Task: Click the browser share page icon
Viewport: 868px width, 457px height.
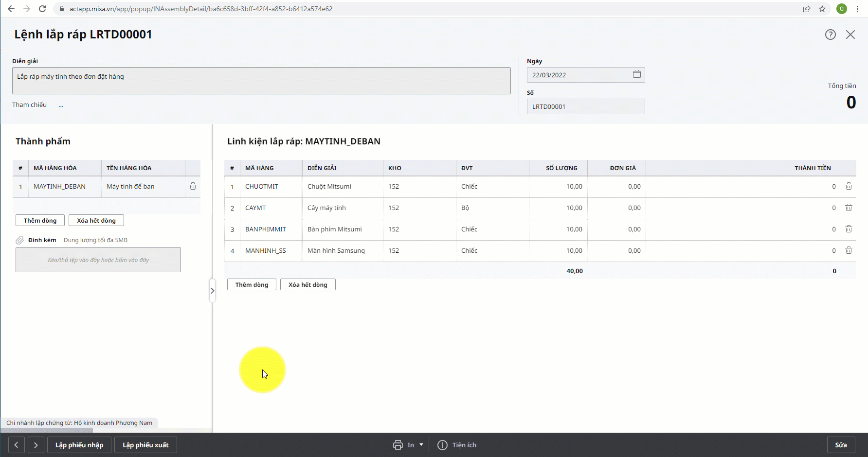Action: (x=807, y=9)
